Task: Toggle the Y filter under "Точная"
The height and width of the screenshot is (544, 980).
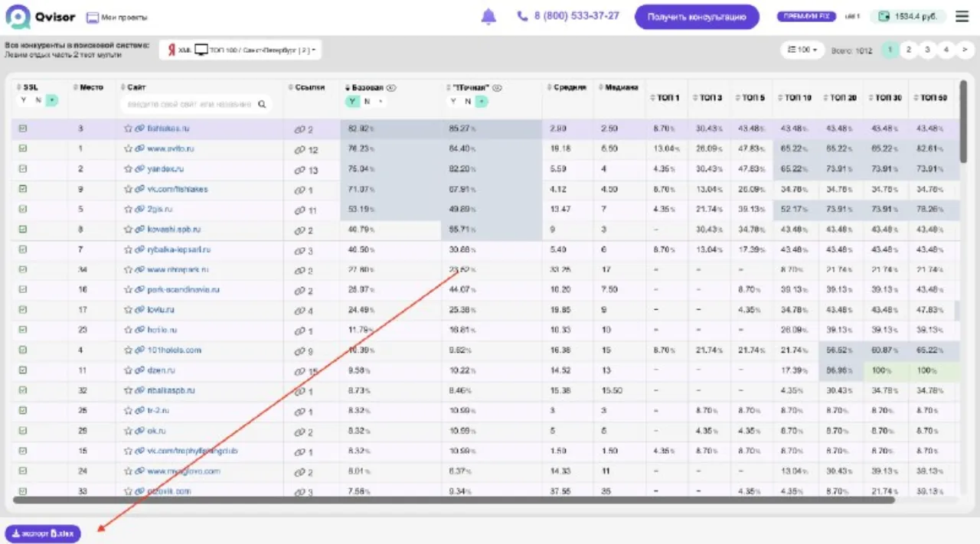Action: [452, 101]
